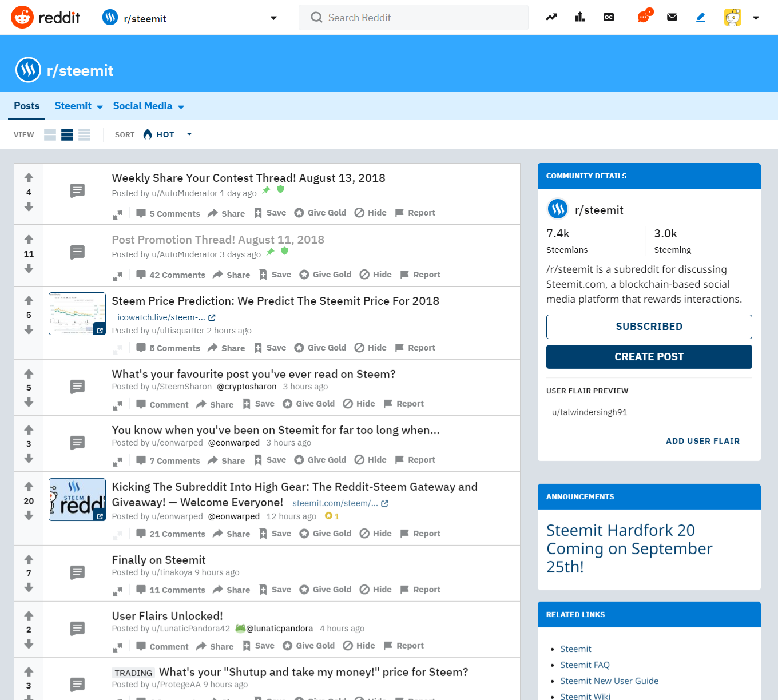Screen dimensions: 778x700
Task: Switch to the Posts tab
Action: 27,106
